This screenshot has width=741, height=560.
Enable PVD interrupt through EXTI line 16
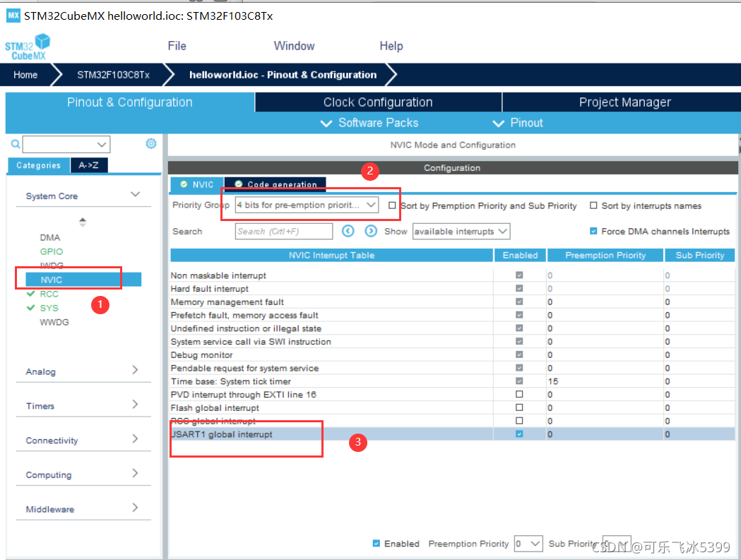[x=519, y=394]
